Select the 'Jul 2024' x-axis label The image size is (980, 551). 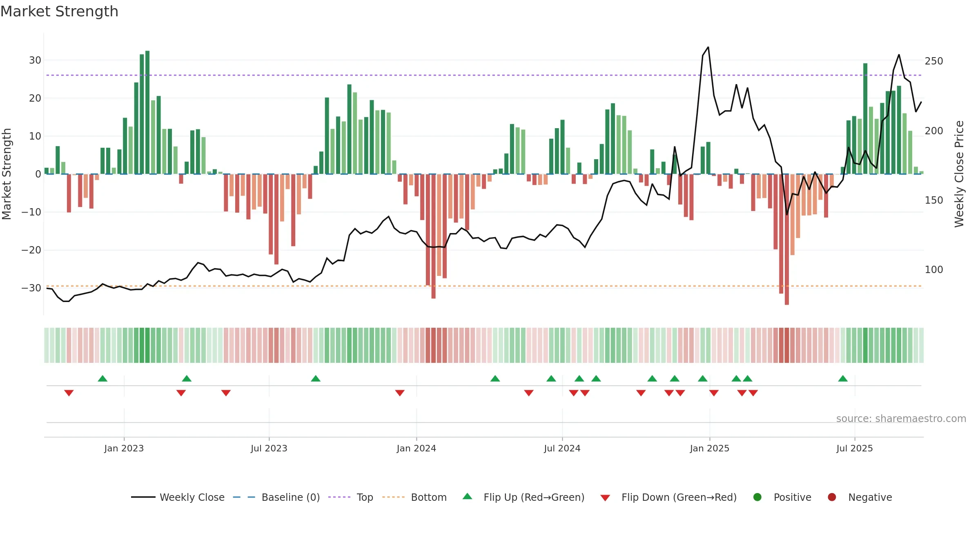[562, 448]
